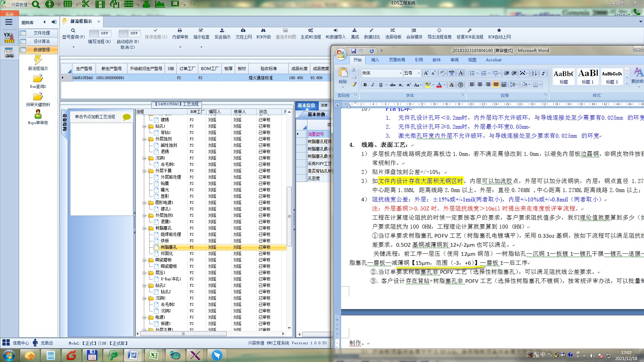Click the 内部审核 printer icon
Image resolution: width=644 pixels, height=362 pixels.
[x=180, y=31]
